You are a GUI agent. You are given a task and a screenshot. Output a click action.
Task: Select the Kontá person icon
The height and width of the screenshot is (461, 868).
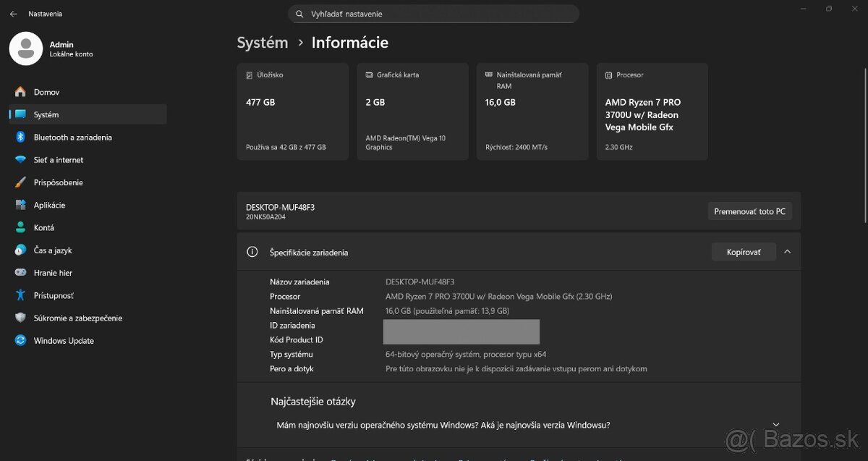point(22,227)
